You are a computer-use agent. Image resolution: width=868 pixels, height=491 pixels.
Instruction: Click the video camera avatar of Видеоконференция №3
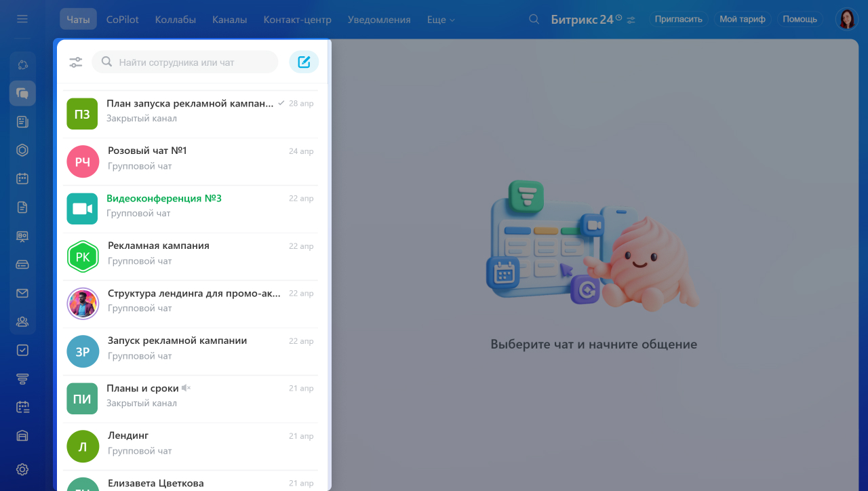pos(83,209)
